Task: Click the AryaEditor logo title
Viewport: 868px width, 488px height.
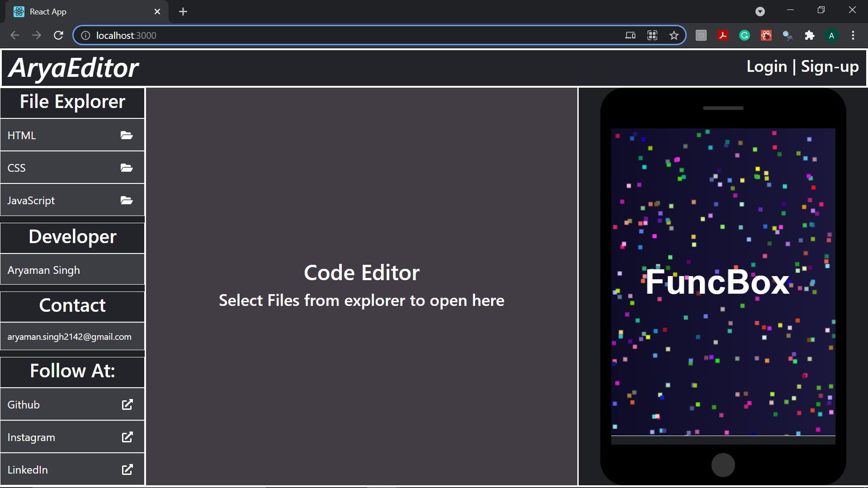Action: pos(74,68)
